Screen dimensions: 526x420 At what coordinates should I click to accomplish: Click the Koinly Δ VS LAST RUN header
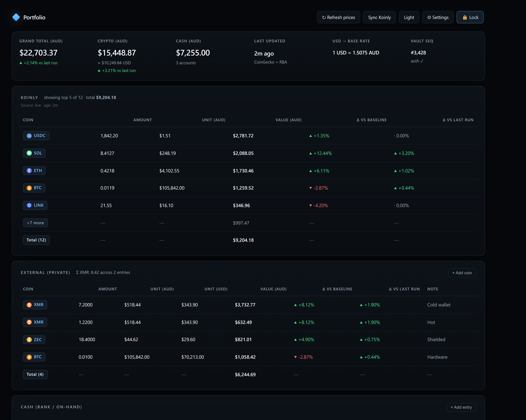pyautogui.click(x=458, y=120)
